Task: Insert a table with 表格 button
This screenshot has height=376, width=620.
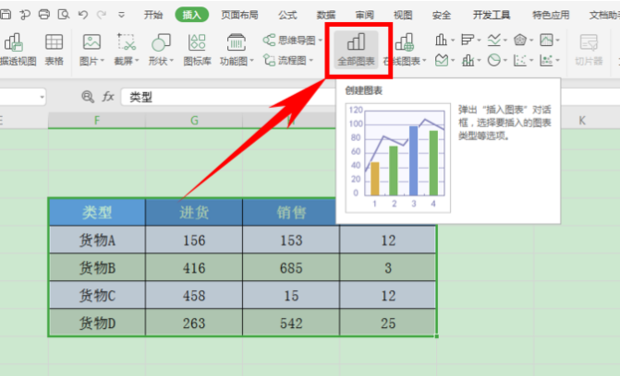Action: [x=54, y=49]
